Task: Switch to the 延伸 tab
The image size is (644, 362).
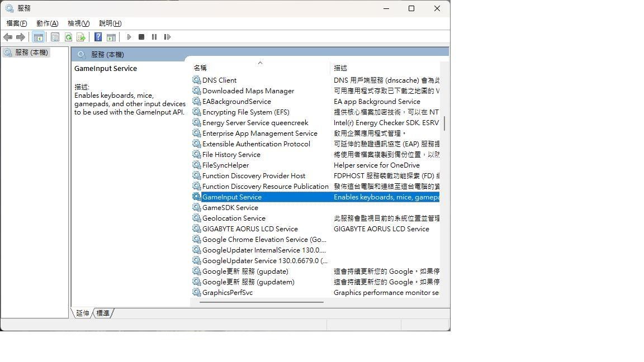Action: (x=82, y=313)
